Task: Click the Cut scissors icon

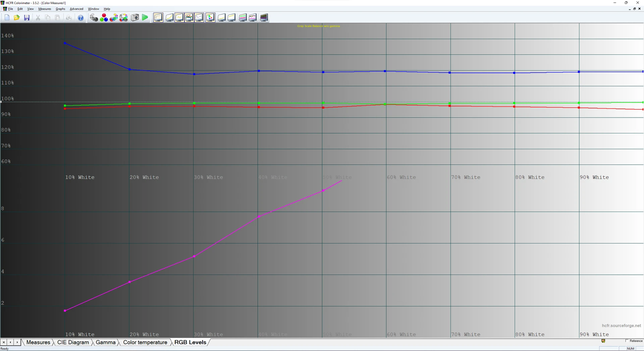Action: pos(38,17)
